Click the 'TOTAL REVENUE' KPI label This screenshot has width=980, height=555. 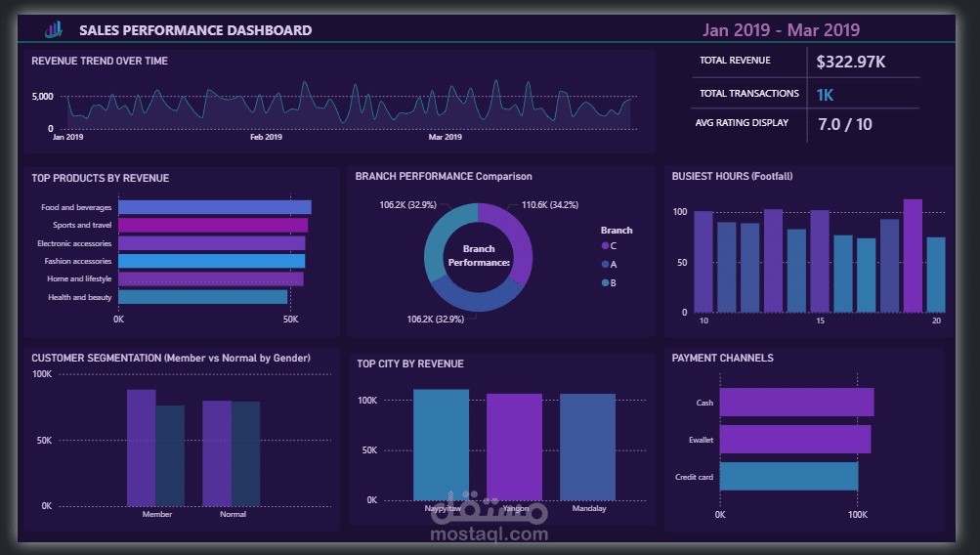(x=735, y=60)
